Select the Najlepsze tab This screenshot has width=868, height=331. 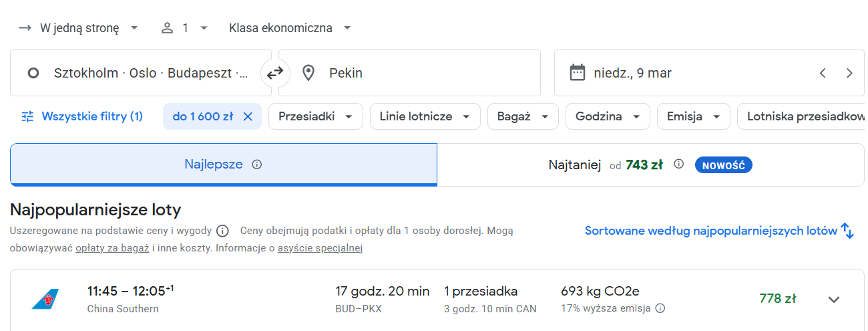pos(224,164)
